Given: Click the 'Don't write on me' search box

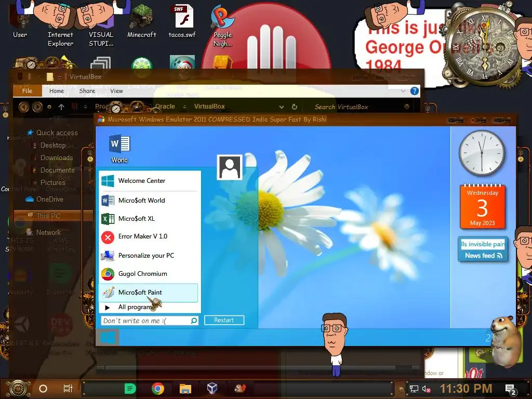Looking at the screenshot, I should pos(146,321).
